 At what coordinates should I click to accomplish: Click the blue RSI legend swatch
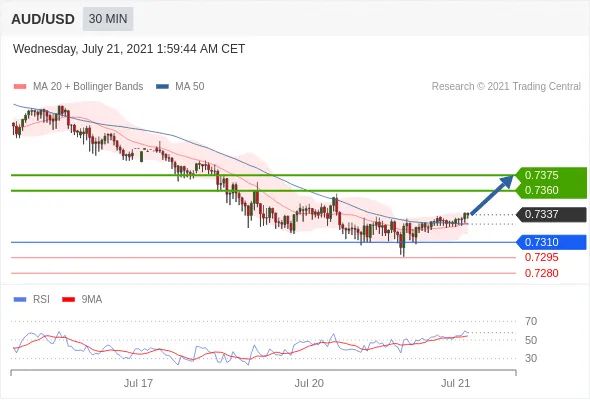(x=20, y=300)
